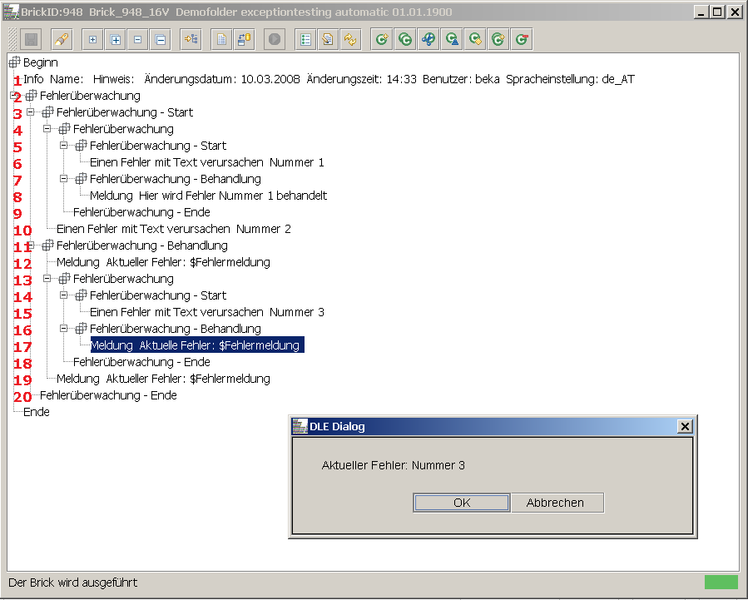Image resolution: width=748 pixels, height=600 pixels.
Task: Click the blank document page toolbar icon
Action: (x=221, y=39)
